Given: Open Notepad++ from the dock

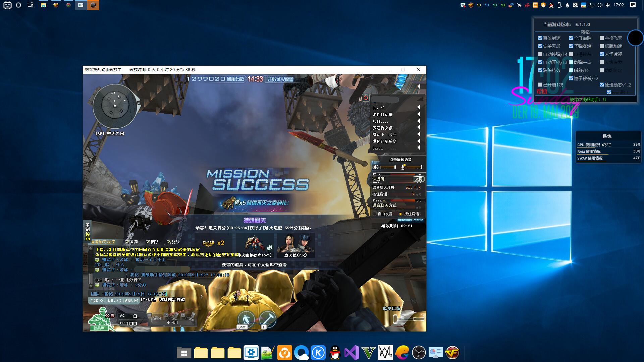Looking at the screenshot, I should point(268,353).
